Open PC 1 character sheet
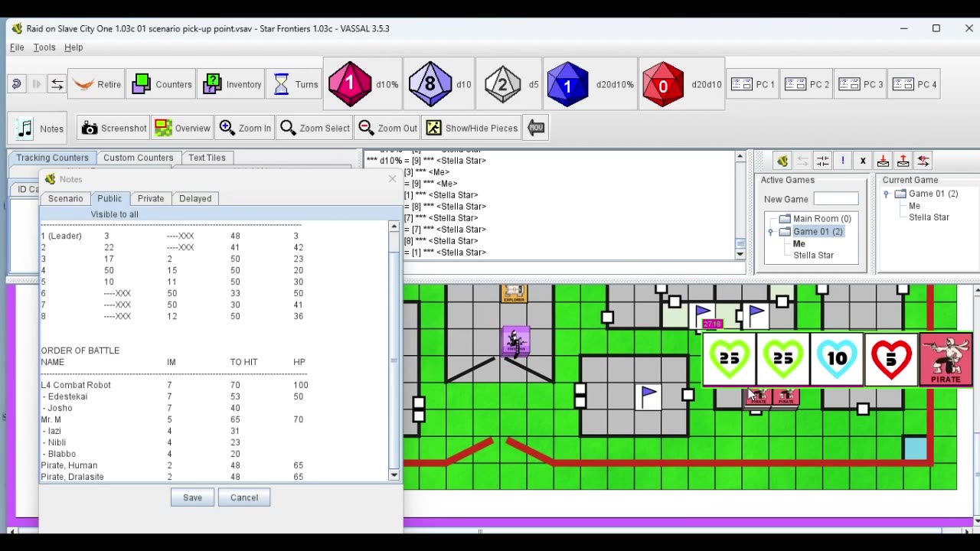The width and height of the screenshot is (980, 551). [x=753, y=84]
